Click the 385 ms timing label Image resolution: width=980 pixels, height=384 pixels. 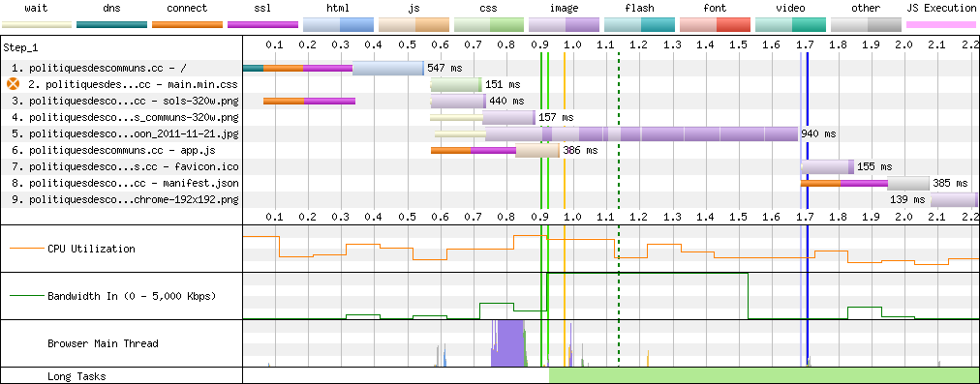click(950, 183)
